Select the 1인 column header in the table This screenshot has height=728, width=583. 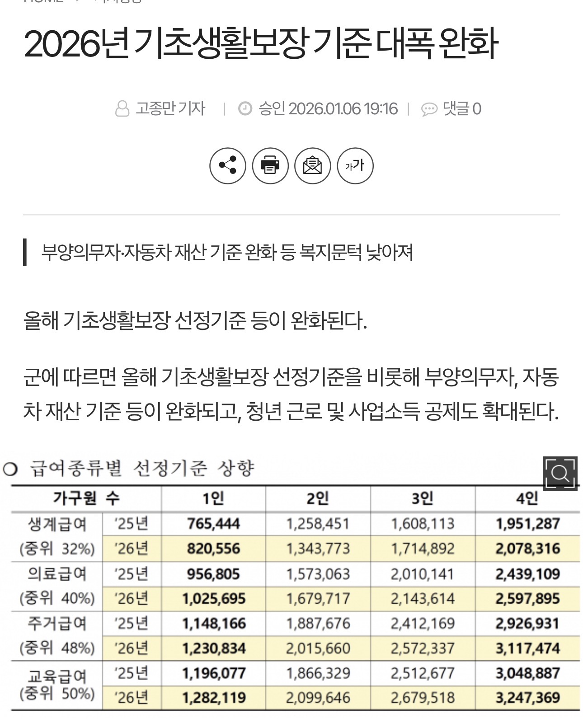coord(213,498)
